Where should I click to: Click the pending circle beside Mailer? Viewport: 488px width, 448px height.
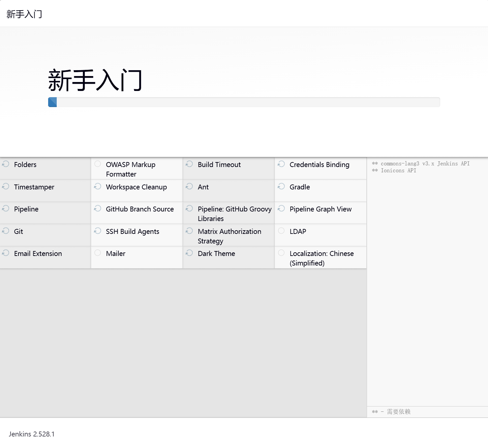click(x=98, y=253)
